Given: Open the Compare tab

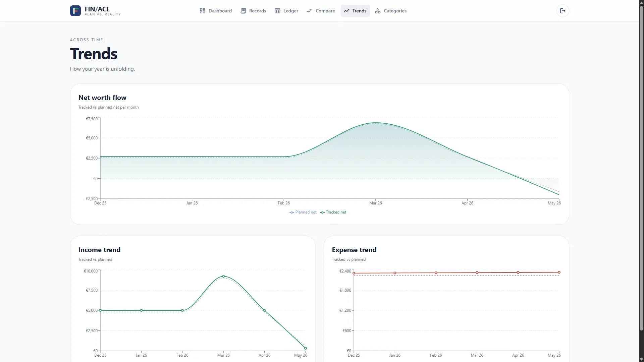Looking at the screenshot, I should 321,11.
